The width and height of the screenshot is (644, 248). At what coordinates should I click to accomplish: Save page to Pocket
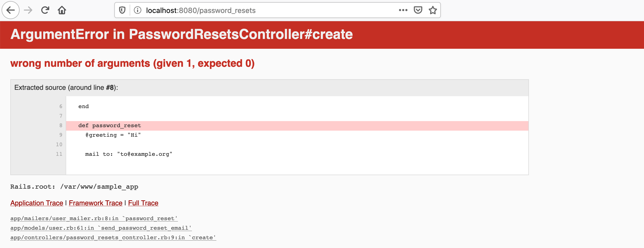(418, 10)
